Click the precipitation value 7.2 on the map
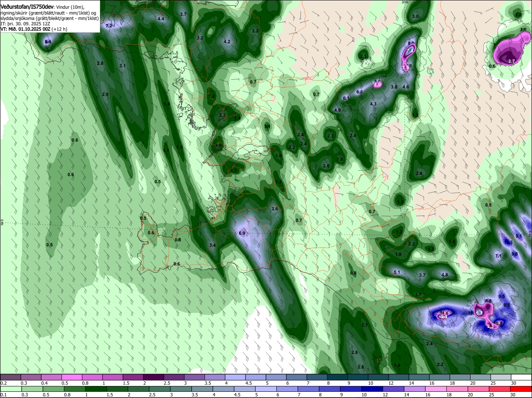The image size is (532, 398). pos(109,26)
